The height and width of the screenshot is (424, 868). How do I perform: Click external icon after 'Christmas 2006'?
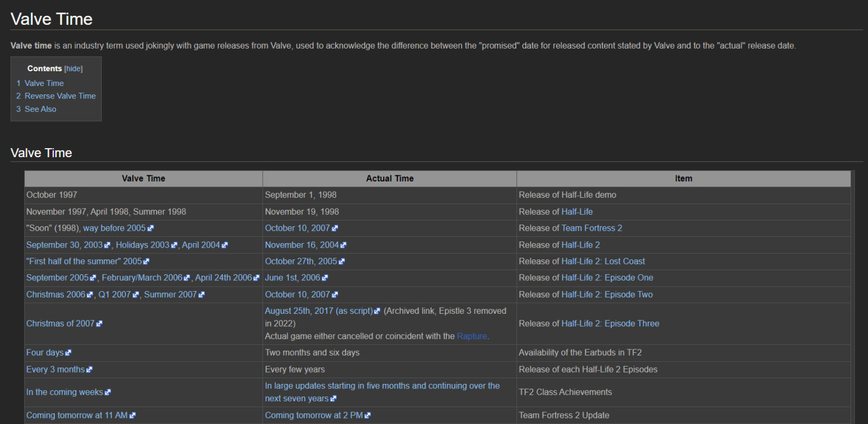point(90,295)
